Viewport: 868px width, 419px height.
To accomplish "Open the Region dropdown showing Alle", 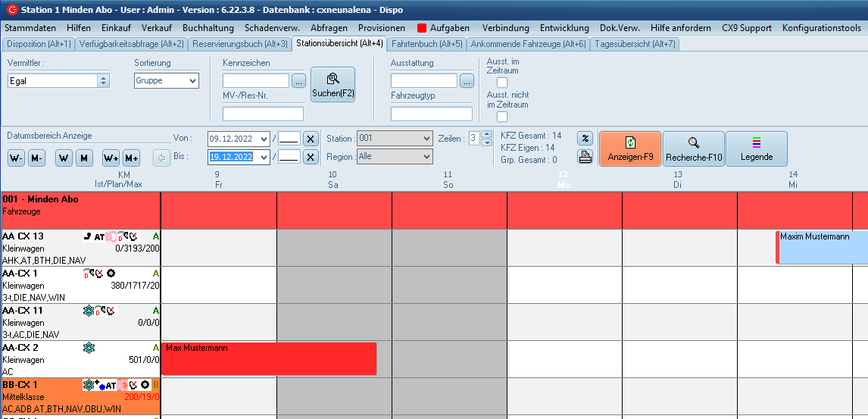I will click(x=426, y=157).
